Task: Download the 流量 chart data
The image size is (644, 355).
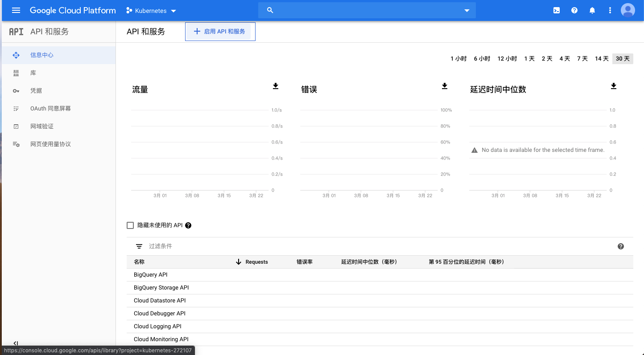Action: (x=276, y=86)
